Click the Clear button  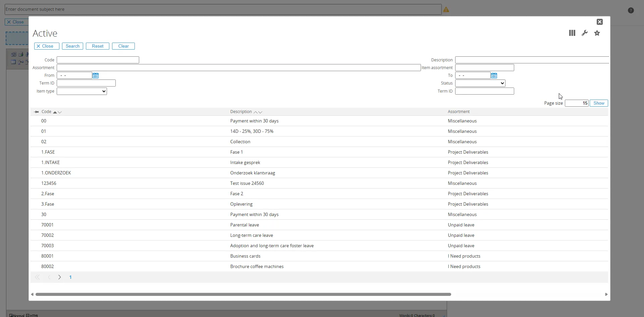123,46
